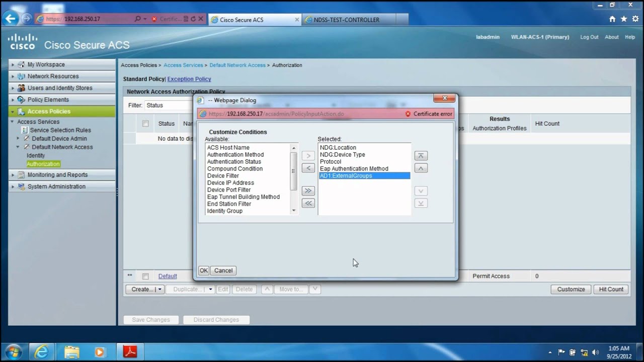Image resolution: width=644 pixels, height=362 pixels.
Task: Check the Default rule row checkbox
Action: coord(145,276)
